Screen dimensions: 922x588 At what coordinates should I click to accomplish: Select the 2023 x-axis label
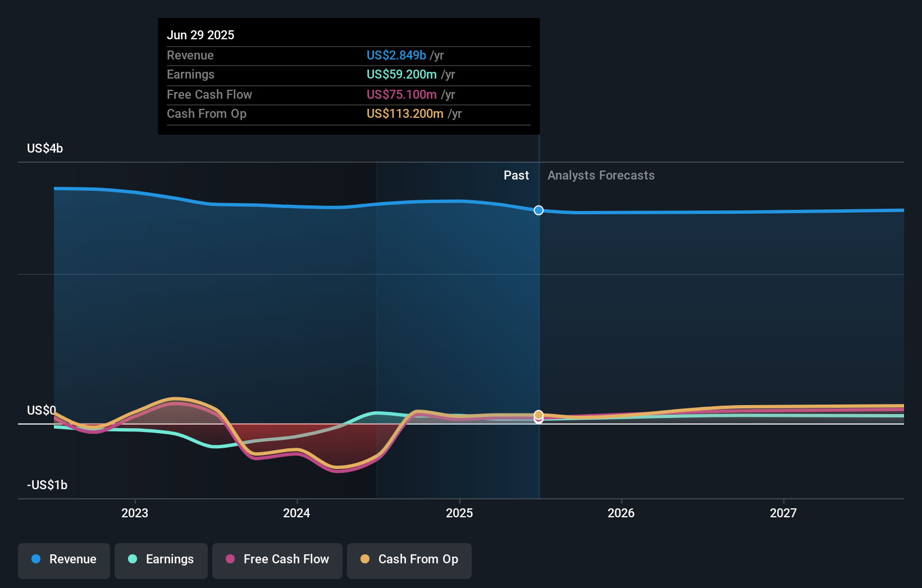point(135,513)
